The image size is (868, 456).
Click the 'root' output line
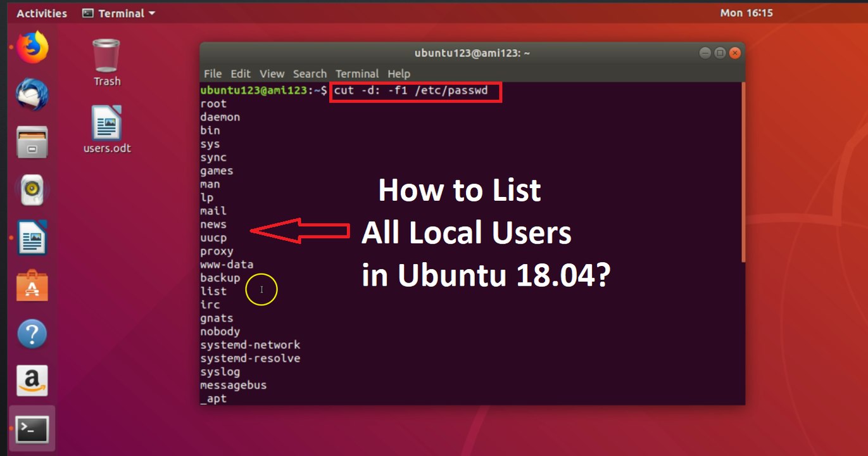213,104
